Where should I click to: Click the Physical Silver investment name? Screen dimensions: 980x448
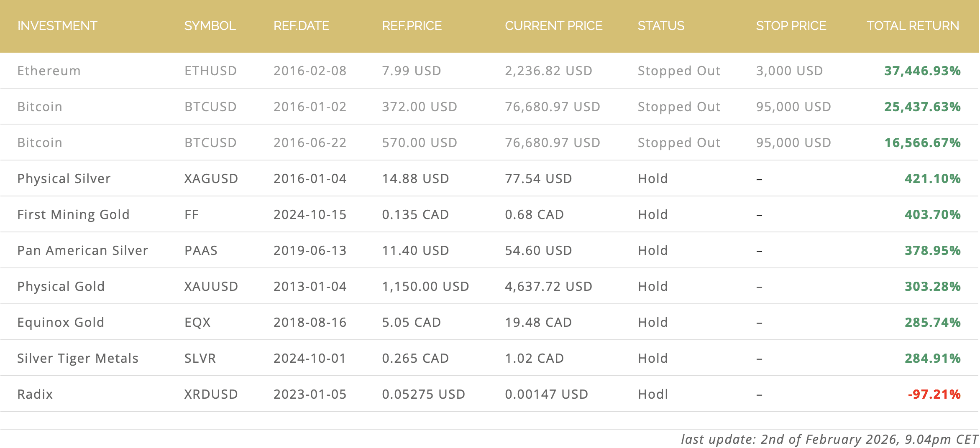(64, 179)
